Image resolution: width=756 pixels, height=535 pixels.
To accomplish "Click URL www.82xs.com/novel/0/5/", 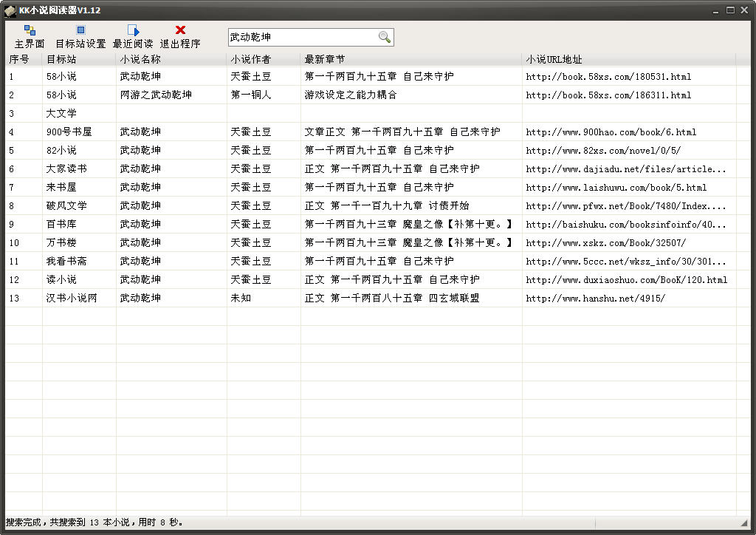I will click(x=603, y=151).
